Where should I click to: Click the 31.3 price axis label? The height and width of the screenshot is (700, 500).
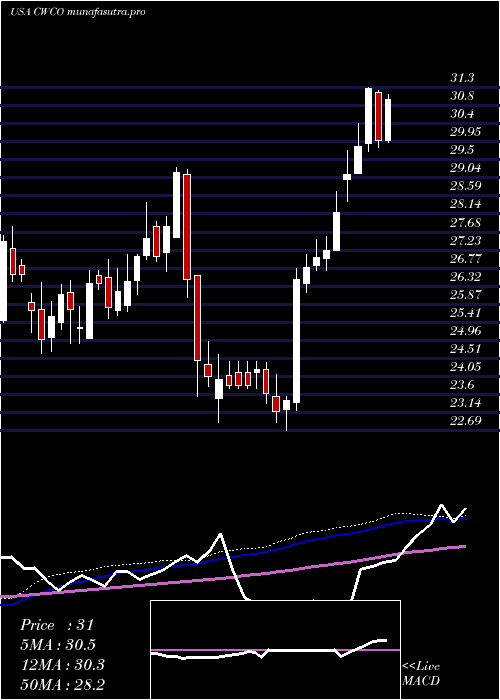tap(462, 78)
